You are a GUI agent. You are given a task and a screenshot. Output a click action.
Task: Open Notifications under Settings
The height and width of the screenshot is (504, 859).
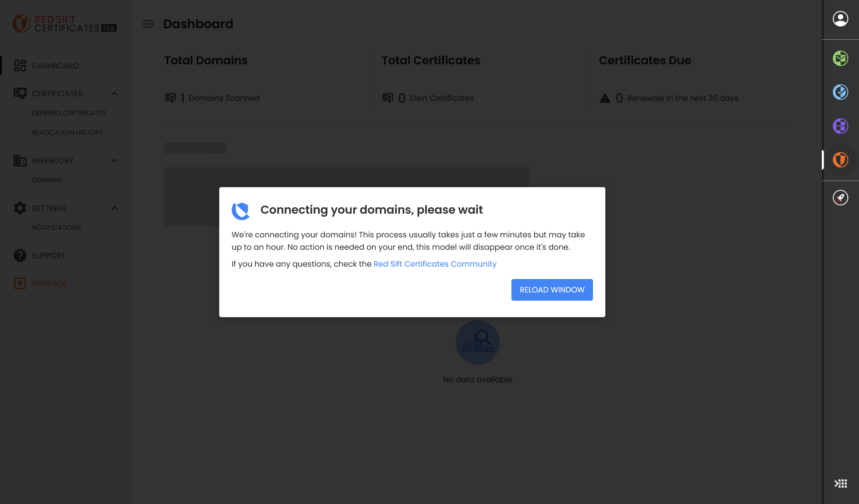(x=56, y=228)
